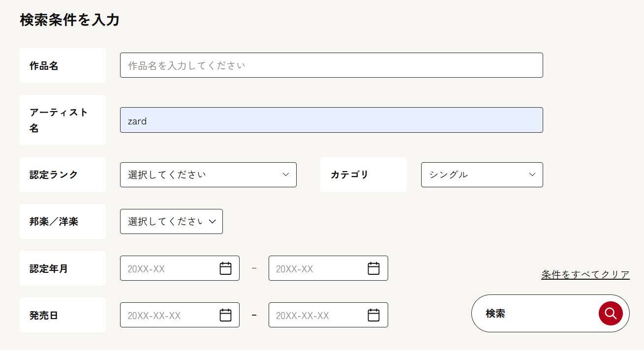Focus the 作品名 text input field
The height and width of the screenshot is (350, 644).
(x=331, y=65)
